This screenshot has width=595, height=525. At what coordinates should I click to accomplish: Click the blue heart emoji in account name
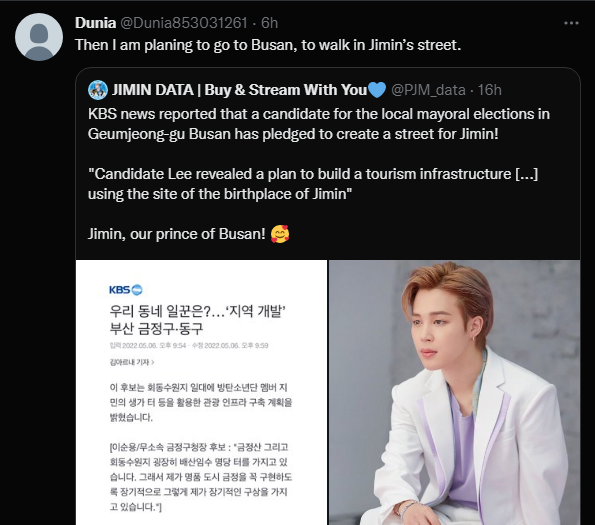coord(377,90)
